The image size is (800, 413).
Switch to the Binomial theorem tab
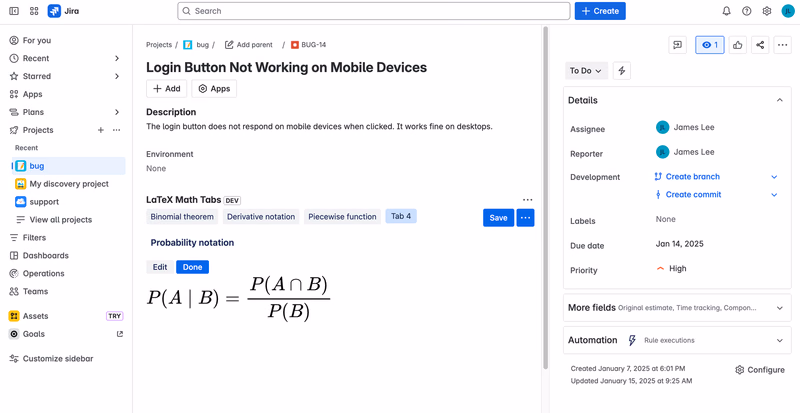[182, 216]
